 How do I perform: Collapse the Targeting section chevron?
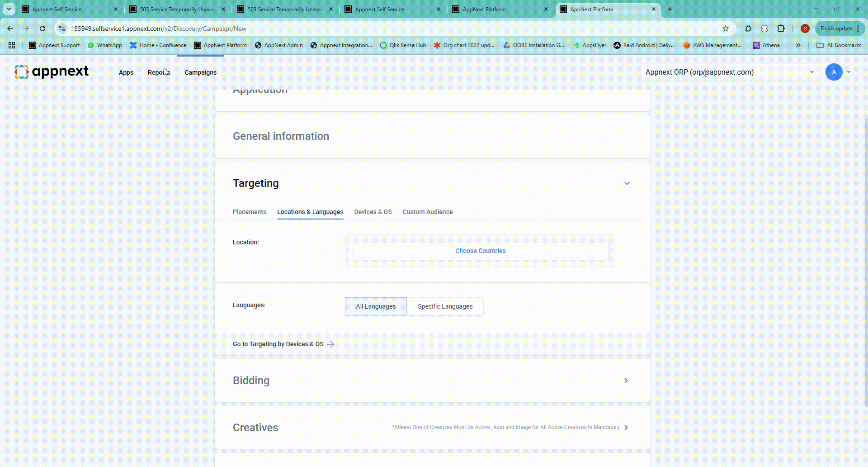pos(627,183)
